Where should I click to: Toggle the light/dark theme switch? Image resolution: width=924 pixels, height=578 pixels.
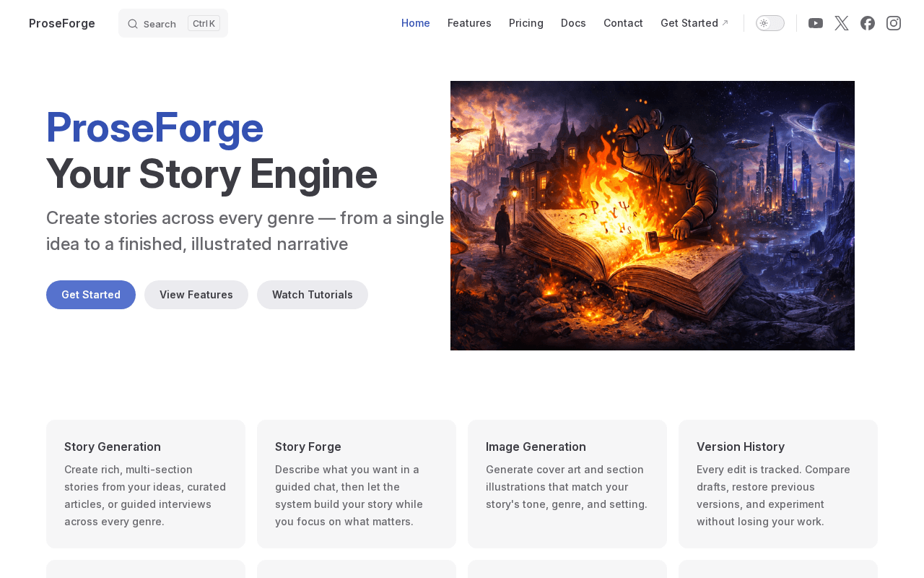pyautogui.click(x=770, y=23)
